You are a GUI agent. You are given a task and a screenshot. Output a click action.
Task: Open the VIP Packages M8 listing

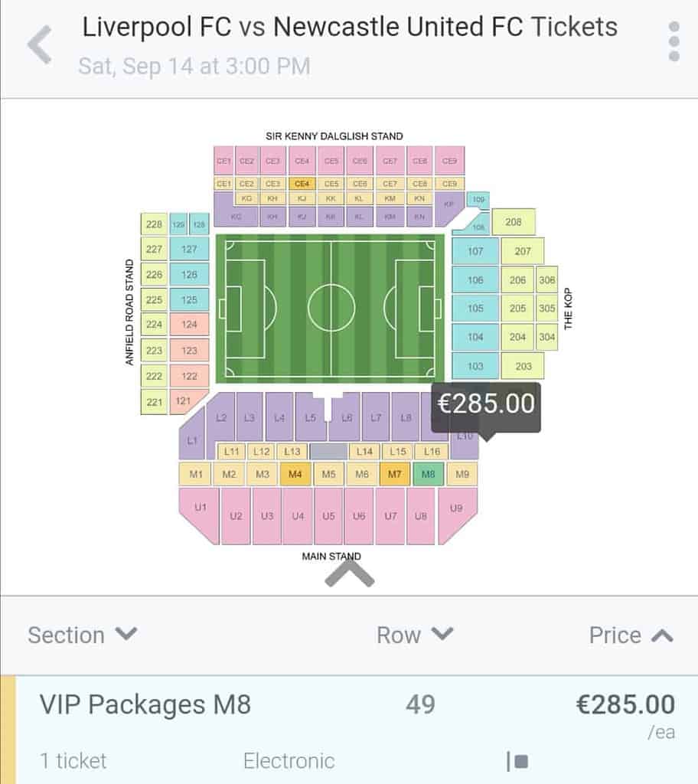pos(349,730)
